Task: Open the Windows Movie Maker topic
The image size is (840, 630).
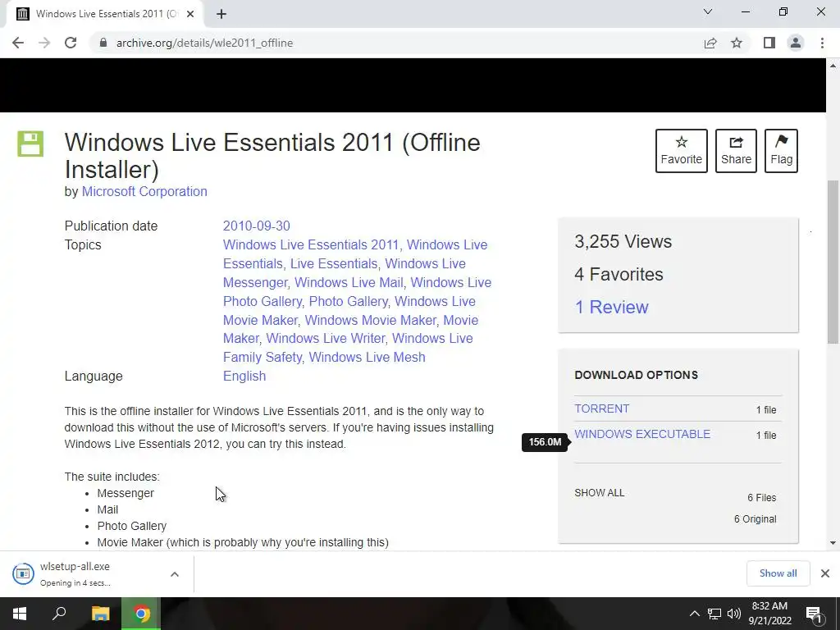Action: pos(371,320)
